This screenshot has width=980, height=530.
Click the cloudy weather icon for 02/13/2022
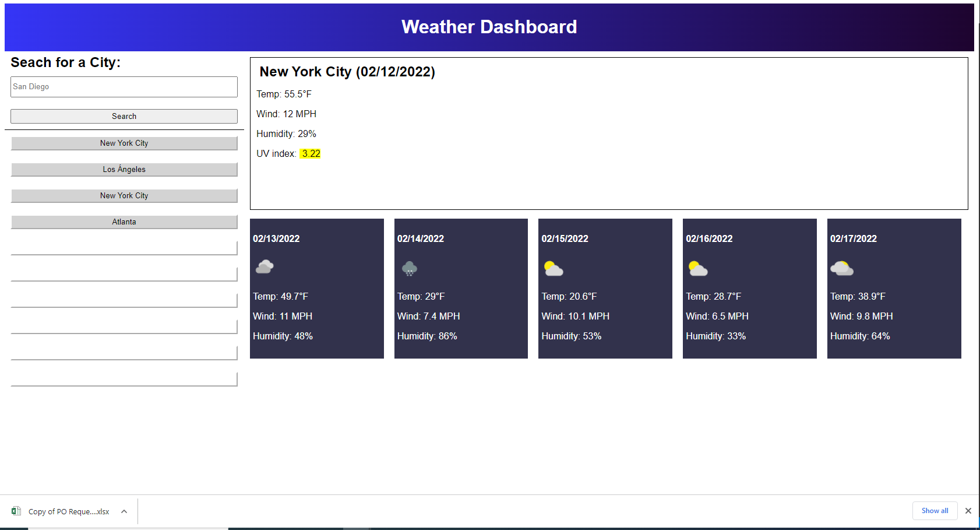pos(265,267)
